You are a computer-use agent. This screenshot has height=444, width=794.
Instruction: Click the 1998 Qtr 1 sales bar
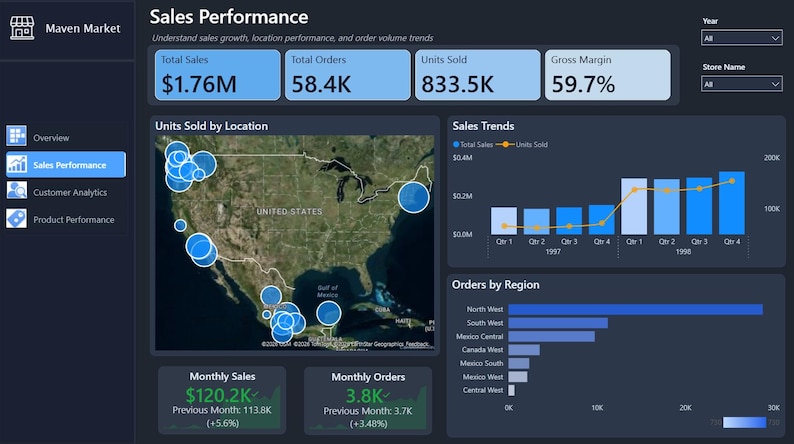point(634,206)
